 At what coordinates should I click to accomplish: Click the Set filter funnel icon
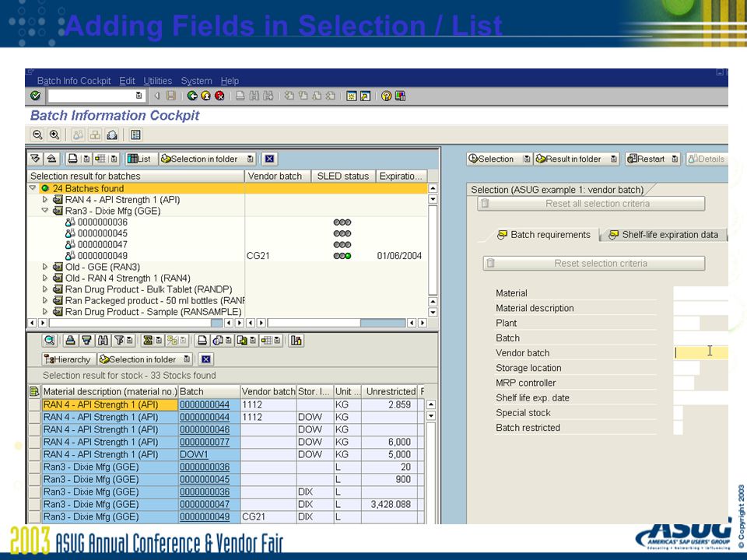(x=119, y=341)
